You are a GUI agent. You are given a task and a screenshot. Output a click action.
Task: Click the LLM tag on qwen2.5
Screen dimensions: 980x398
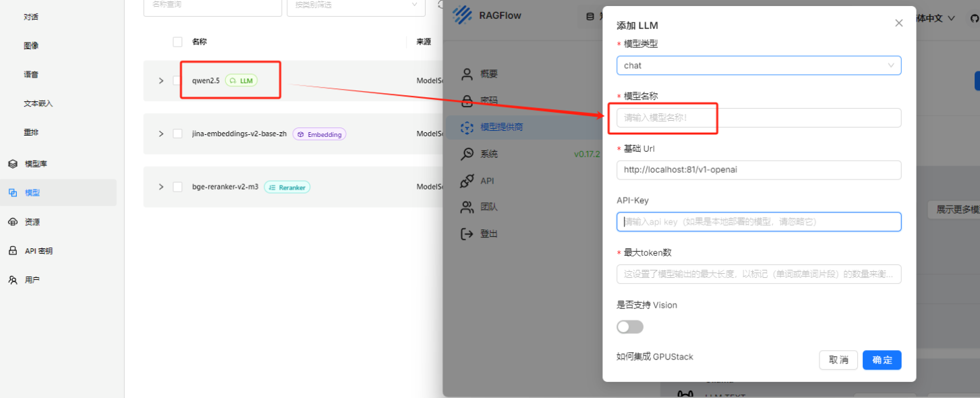pyautogui.click(x=241, y=80)
